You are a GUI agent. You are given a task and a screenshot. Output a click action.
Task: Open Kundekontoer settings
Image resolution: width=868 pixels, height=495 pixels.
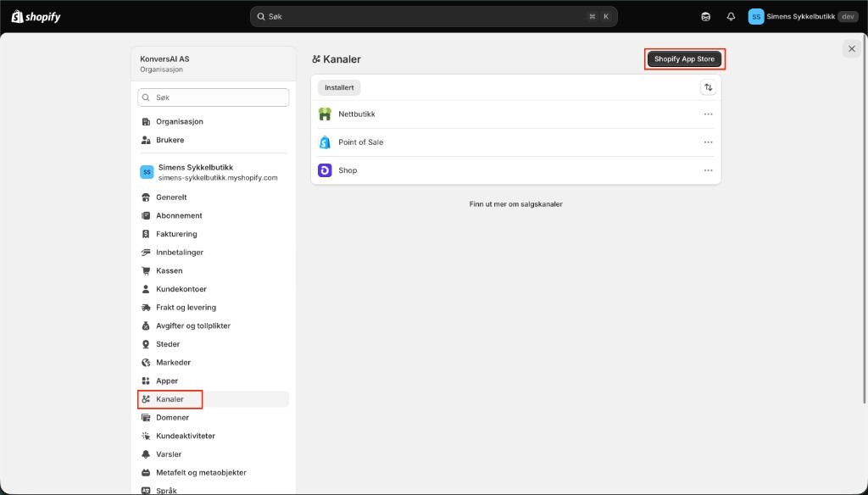(x=213, y=289)
